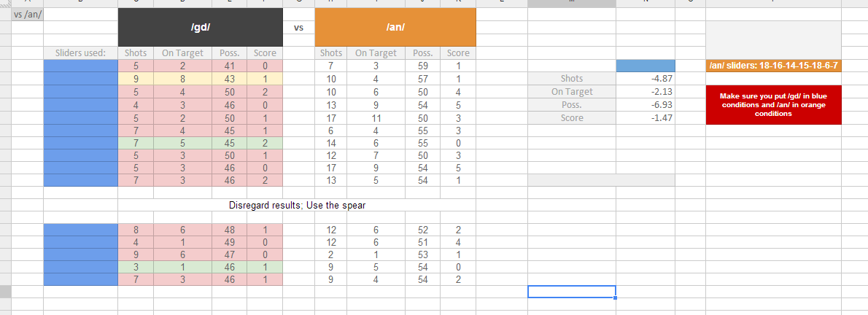The image size is (868, 315).
Task: Click the '/an/ sliders: 18-16-14-15-18-6-7' cell
Action: coord(773,66)
